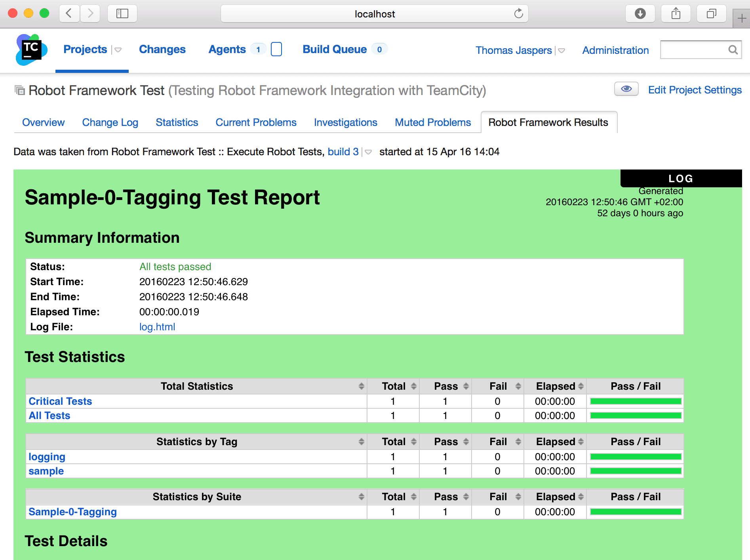Expand the Projects dropdown arrow
This screenshot has width=750, height=560.
point(118,50)
